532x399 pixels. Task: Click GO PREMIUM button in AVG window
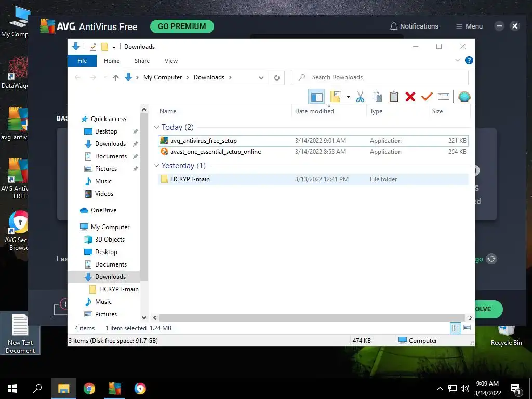pos(182,26)
